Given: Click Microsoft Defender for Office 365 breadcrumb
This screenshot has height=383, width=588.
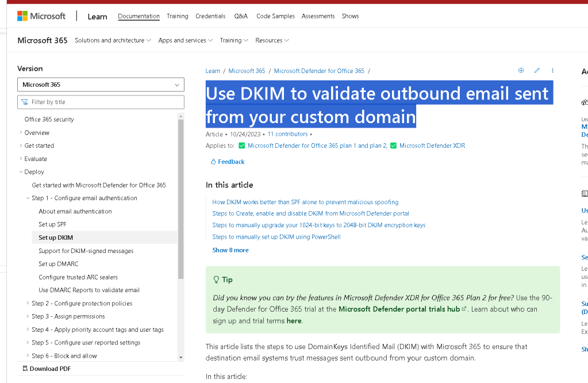Looking at the screenshot, I should coord(319,71).
